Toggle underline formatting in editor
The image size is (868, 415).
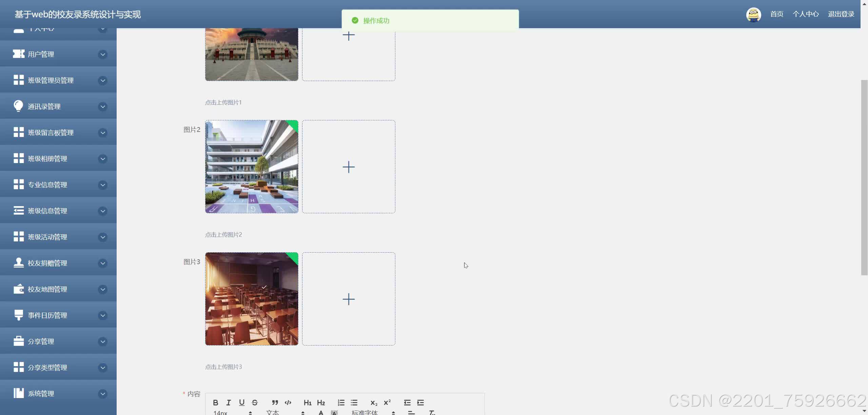(x=242, y=402)
